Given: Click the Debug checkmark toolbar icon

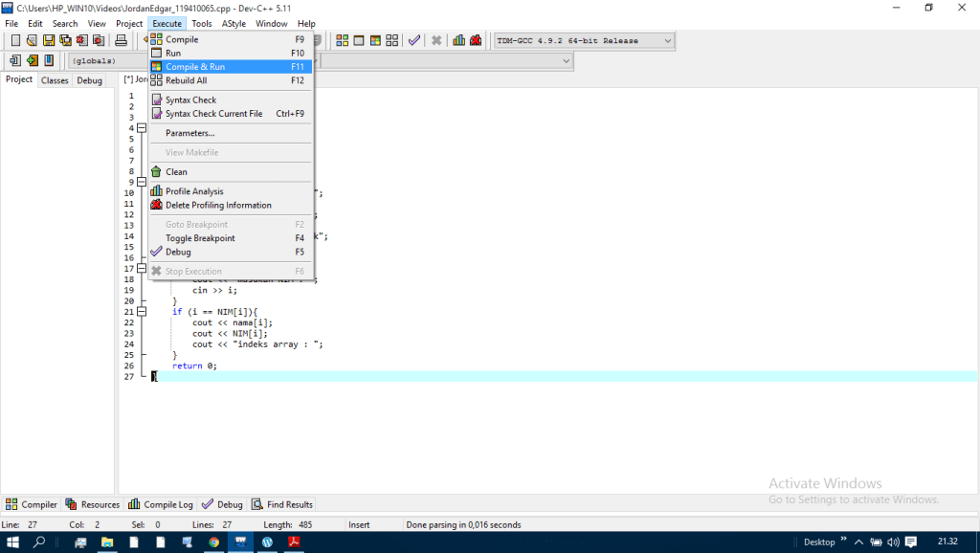Looking at the screenshot, I should [x=413, y=41].
